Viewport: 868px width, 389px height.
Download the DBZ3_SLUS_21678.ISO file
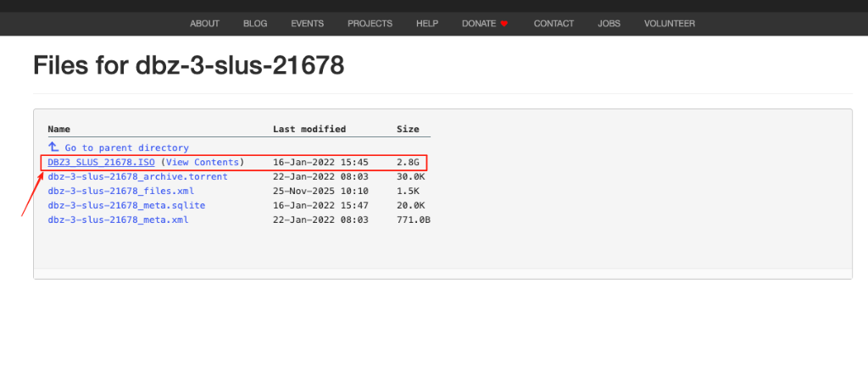tap(102, 162)
